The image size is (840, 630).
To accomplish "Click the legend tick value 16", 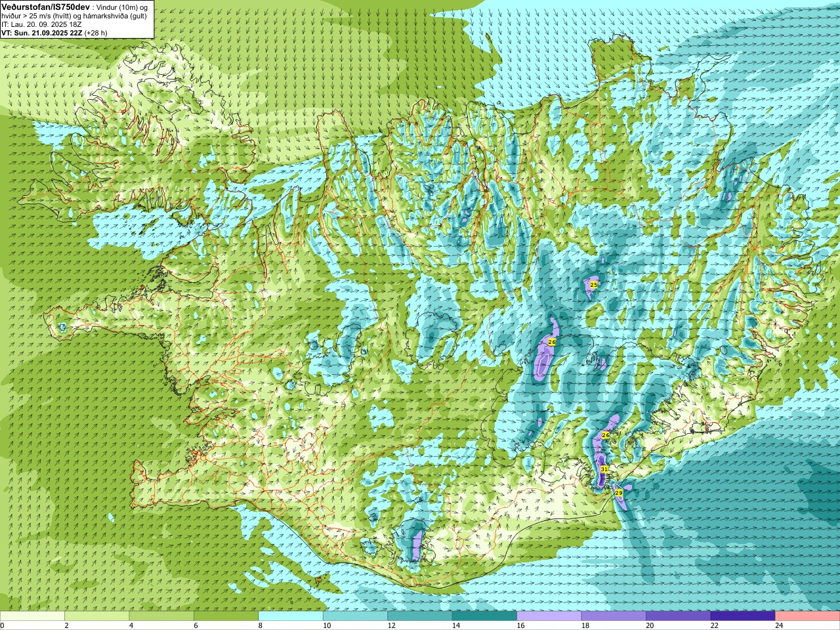I will [520, 625].
